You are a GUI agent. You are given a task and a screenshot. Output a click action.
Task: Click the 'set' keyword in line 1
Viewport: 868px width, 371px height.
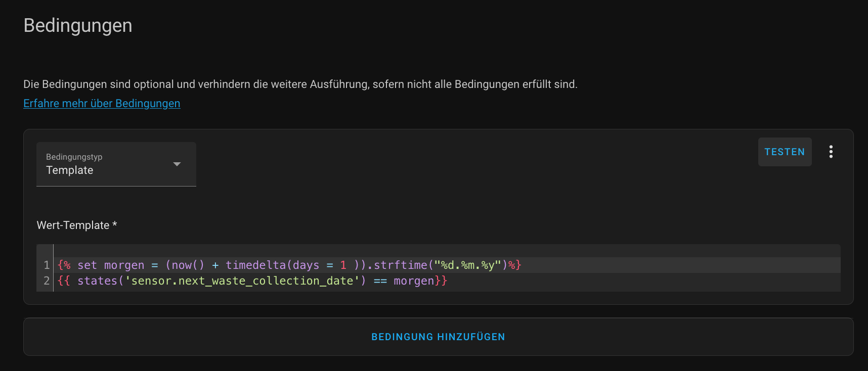point(87,265)
